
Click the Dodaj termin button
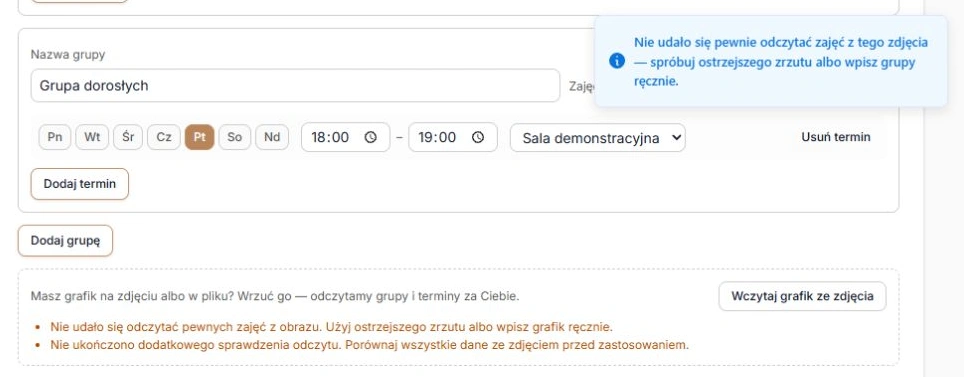79,184
